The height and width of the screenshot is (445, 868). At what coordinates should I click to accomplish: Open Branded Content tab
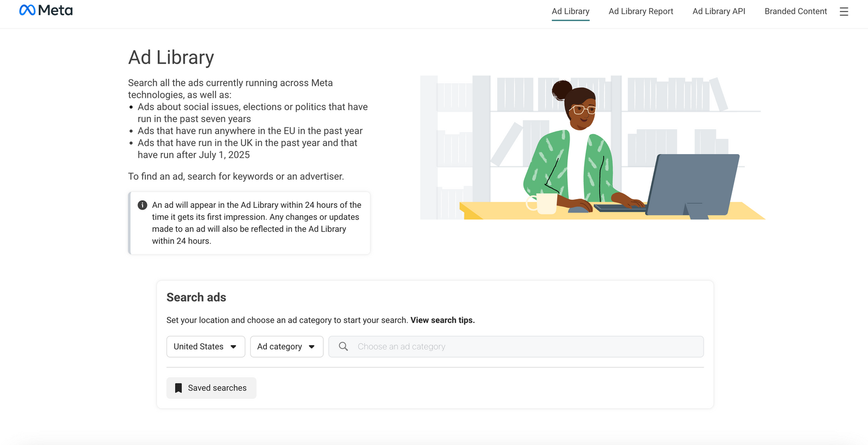(x=795, y=11)
